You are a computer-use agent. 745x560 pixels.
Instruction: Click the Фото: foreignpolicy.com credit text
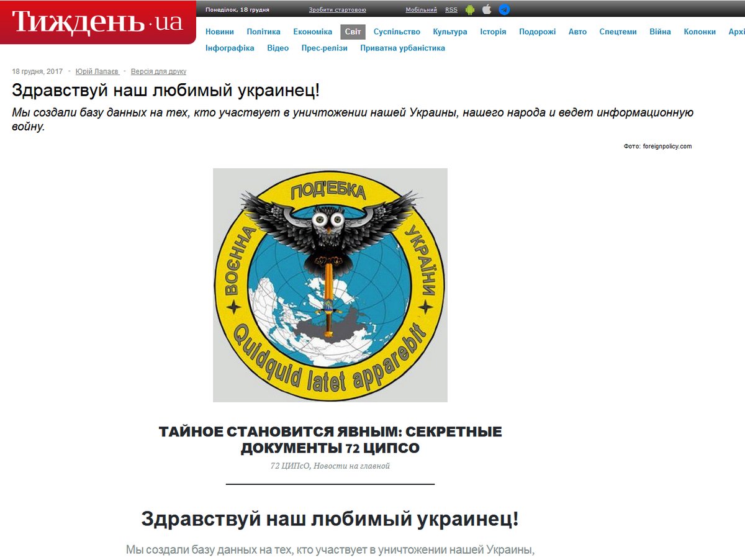point(657,147)
